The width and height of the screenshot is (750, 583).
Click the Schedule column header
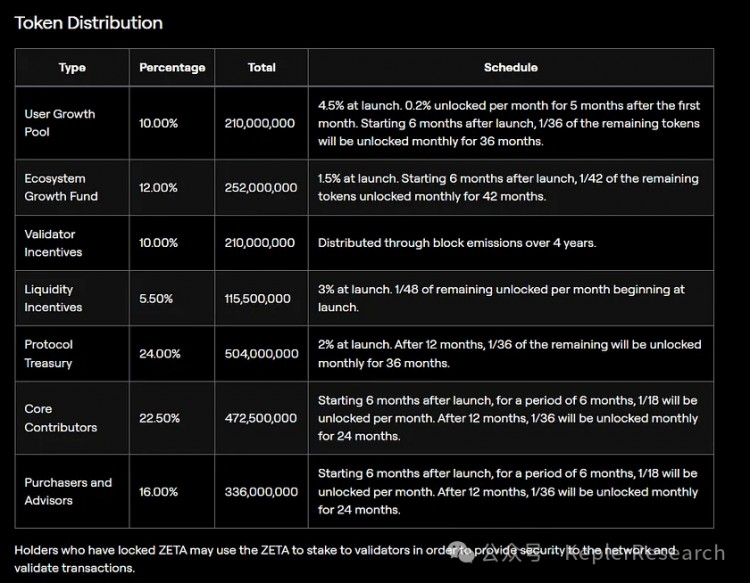(510, 67)
